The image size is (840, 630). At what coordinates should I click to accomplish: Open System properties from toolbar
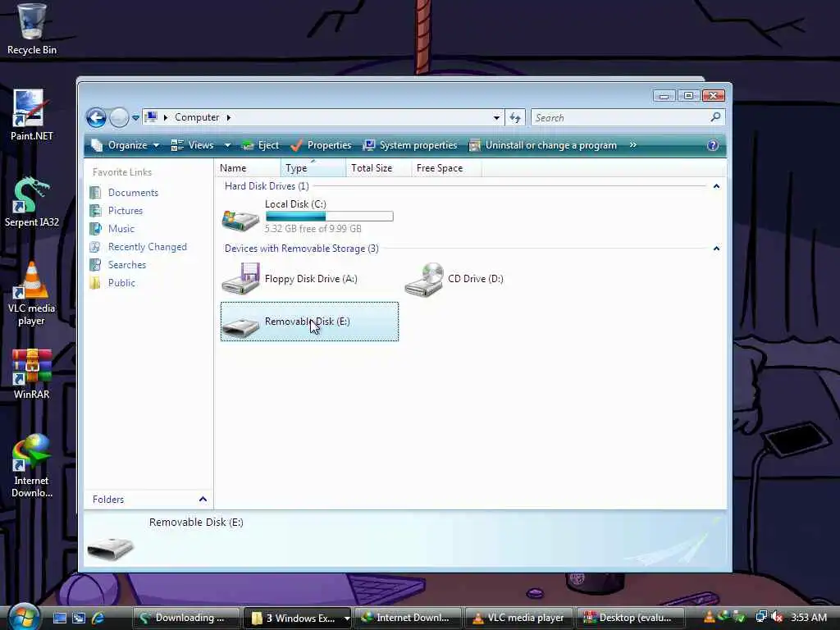[x=410, y=145]
